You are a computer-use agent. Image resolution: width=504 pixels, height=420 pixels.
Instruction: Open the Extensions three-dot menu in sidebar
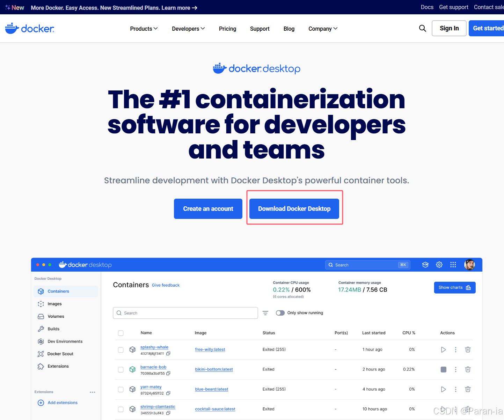pos(93,392)
